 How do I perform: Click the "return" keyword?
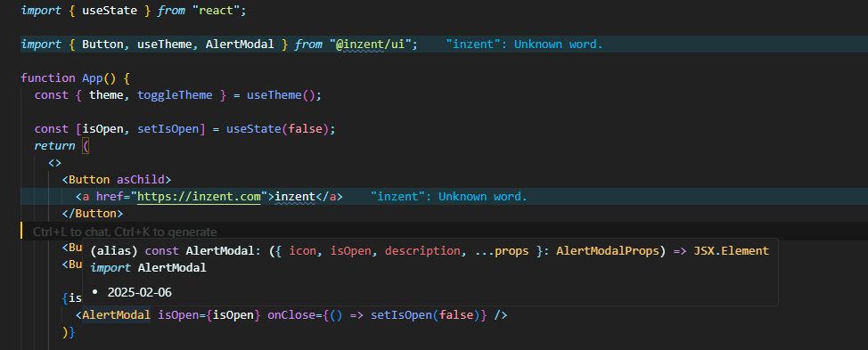click(x=54, y=146)
